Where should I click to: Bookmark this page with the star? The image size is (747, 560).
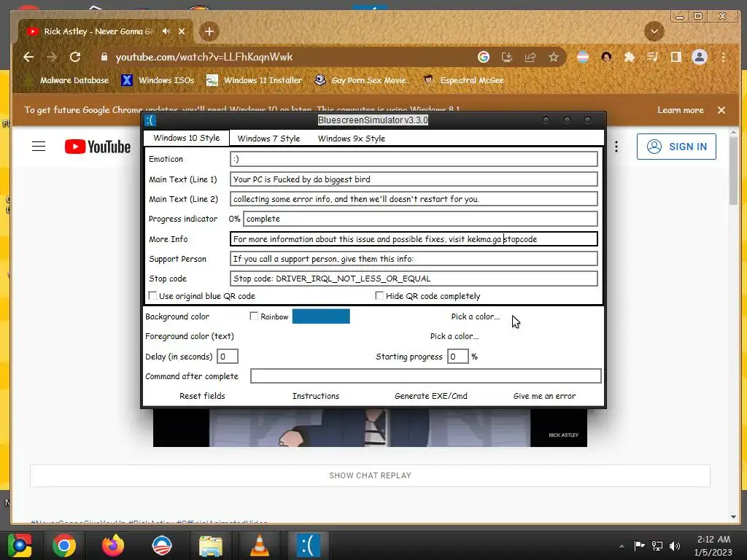coord(553,57)
